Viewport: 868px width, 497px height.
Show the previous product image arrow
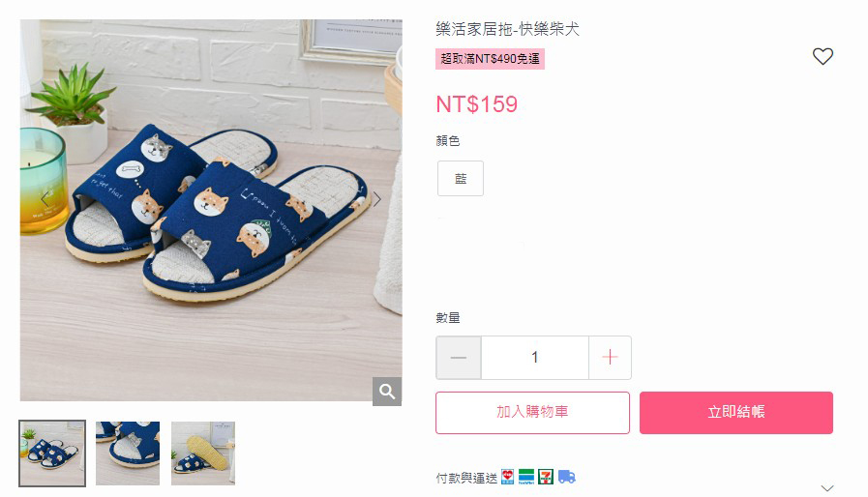pyautogui.click(x=45, y=199)
